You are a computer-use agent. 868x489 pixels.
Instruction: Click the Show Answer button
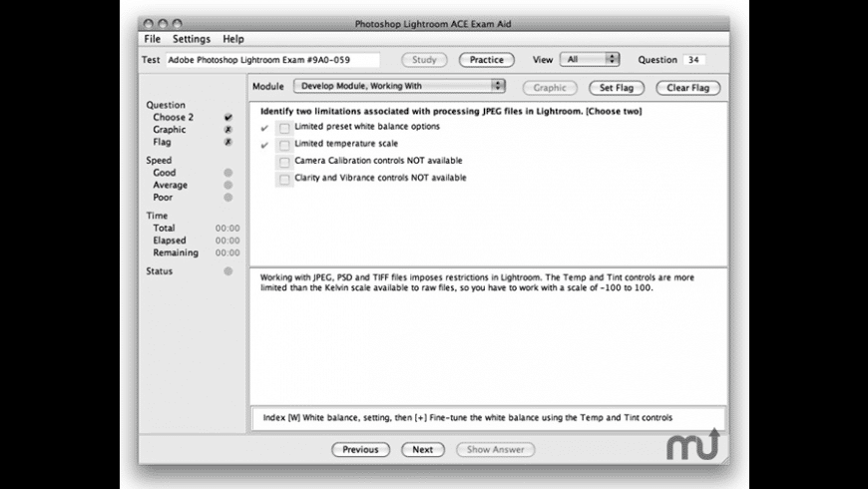pyautogui.click(x=496, y=450)
